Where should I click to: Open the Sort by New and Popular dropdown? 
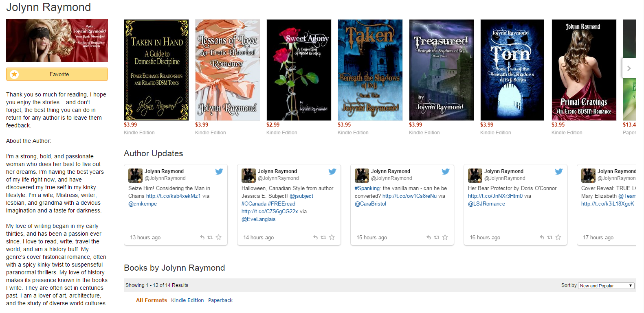coord(606,286)
